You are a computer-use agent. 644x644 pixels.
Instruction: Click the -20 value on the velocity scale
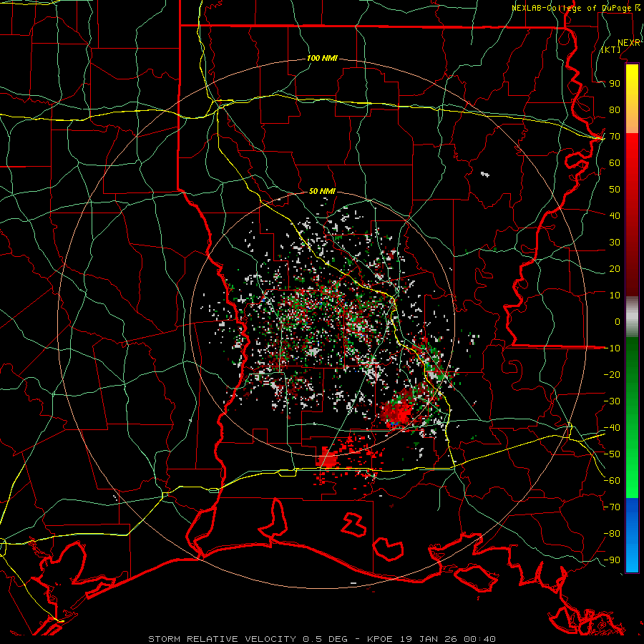pyautogui.click(x=612, y=374)
